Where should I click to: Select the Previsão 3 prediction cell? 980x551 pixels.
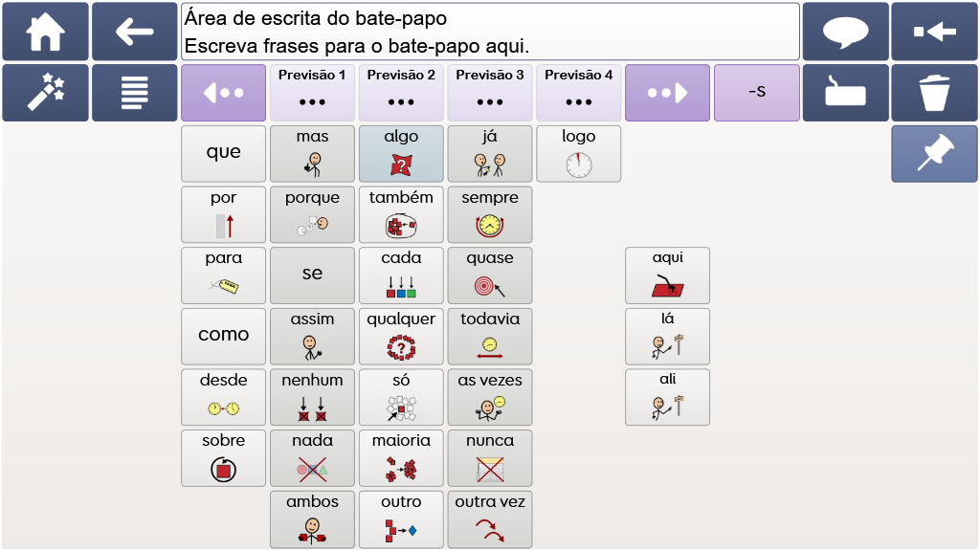coord(490,93)
